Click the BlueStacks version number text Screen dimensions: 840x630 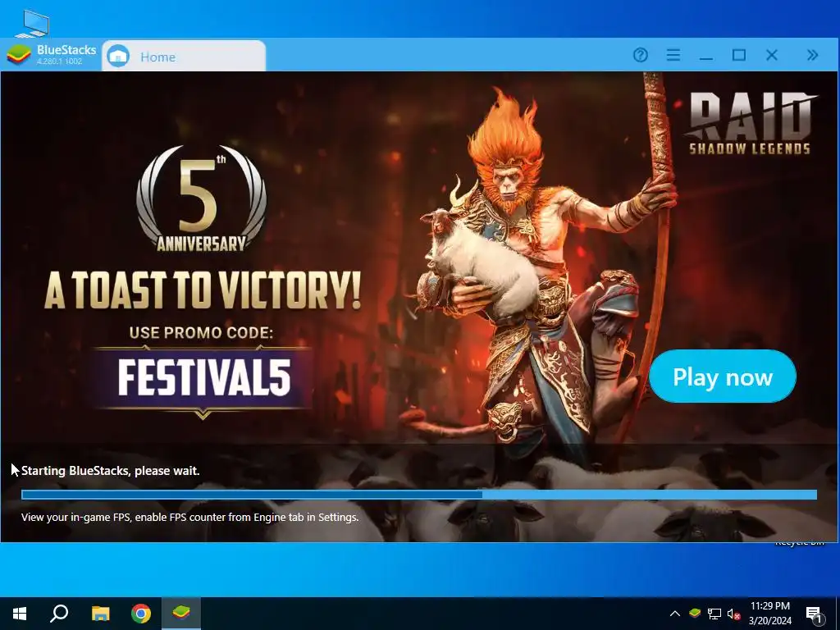(59, 62)
